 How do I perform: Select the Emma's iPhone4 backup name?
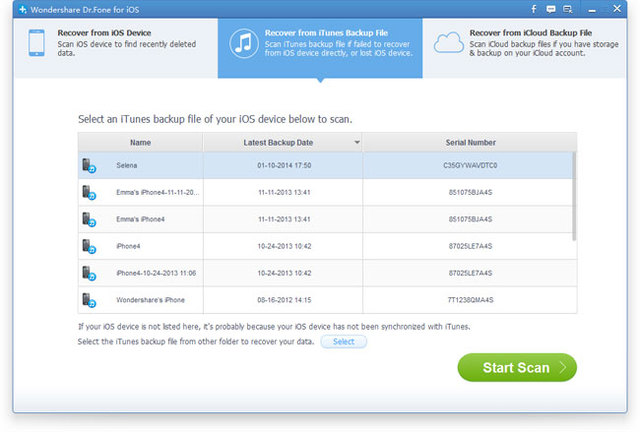coord(140,219)
